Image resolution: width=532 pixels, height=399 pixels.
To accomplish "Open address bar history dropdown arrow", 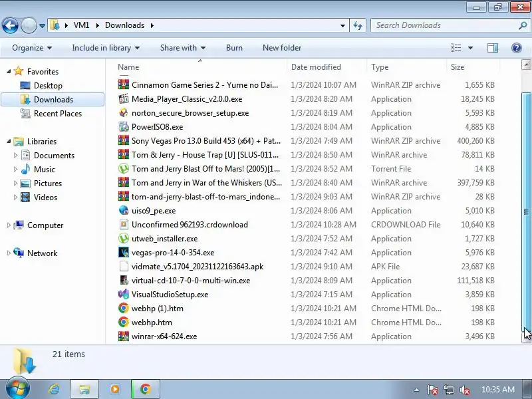I will coord(342,26).
